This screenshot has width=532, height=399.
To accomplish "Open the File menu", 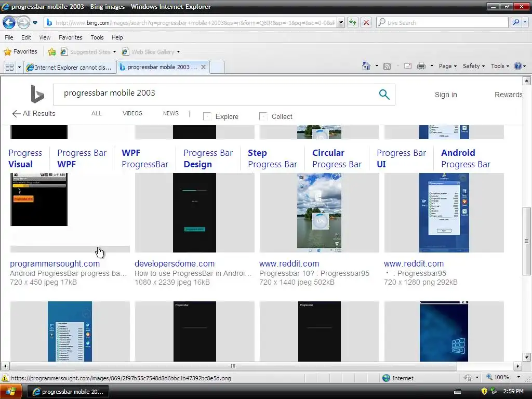I will click(x=9, y=37).
